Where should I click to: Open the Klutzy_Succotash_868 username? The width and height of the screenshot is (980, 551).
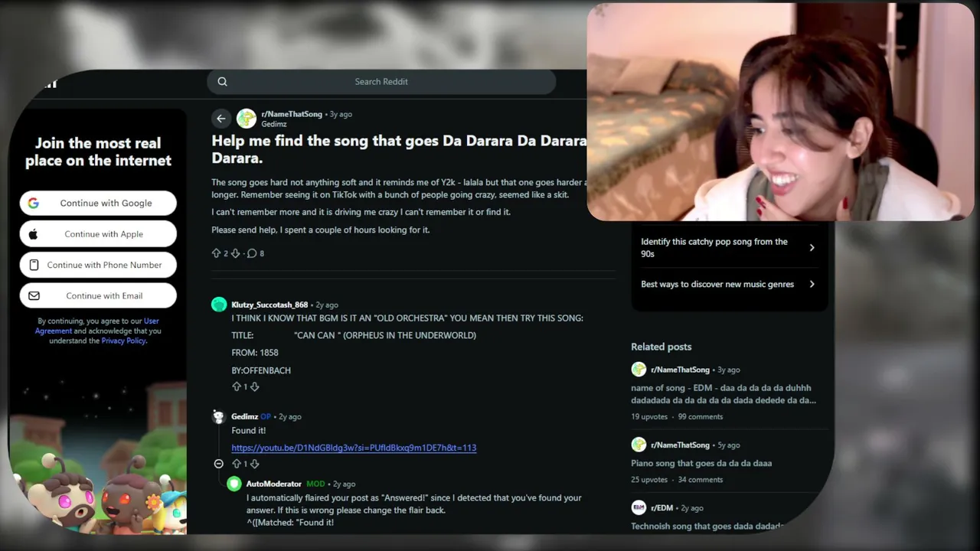point(269,305)
